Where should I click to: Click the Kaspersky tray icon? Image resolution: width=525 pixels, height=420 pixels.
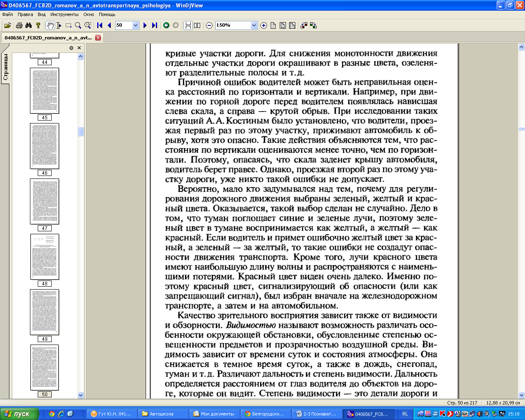click(x=443, y=414)
